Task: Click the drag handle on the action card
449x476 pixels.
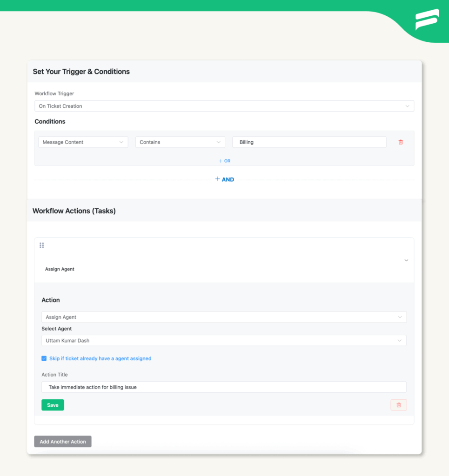Action: [41, 245]
